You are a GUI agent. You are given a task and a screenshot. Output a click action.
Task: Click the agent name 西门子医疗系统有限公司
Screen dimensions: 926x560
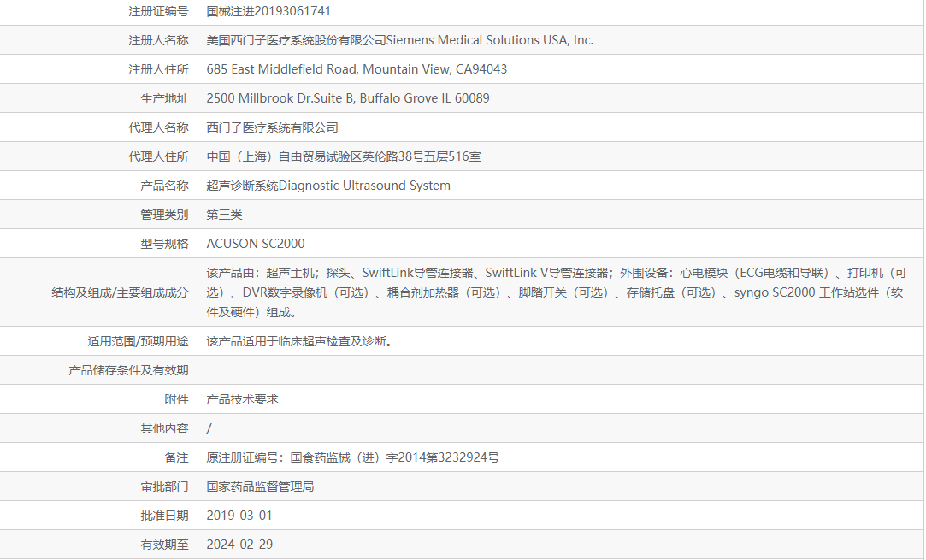click(x=272, y=127)
